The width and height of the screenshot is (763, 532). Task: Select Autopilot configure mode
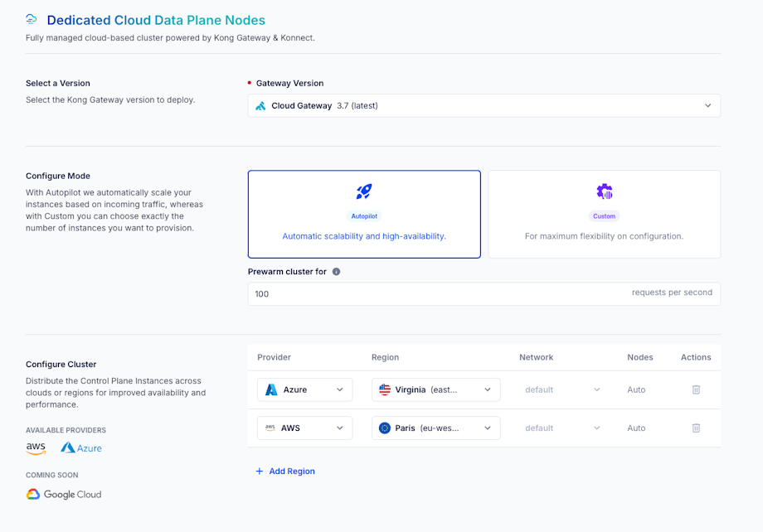[364, 214]
